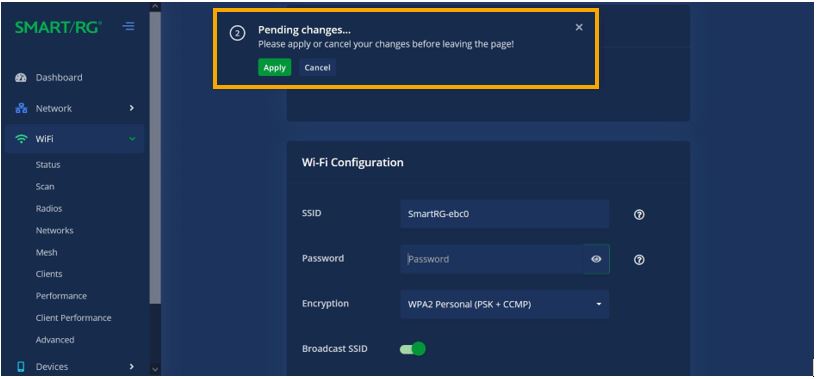Screen dimensions: 817x379
Task: Open WiFi Status page
Action: (48, 165)
